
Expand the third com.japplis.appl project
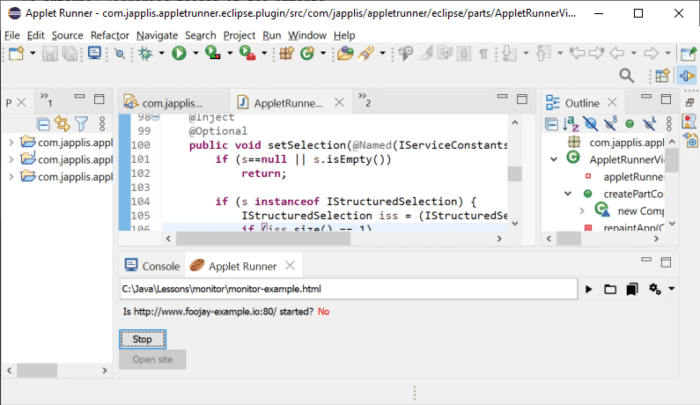click(x=11, y=177)
